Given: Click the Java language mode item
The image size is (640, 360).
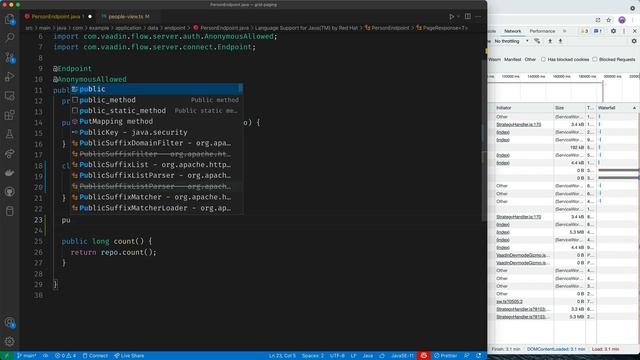Looking at the screenshot, I should 368,356.
